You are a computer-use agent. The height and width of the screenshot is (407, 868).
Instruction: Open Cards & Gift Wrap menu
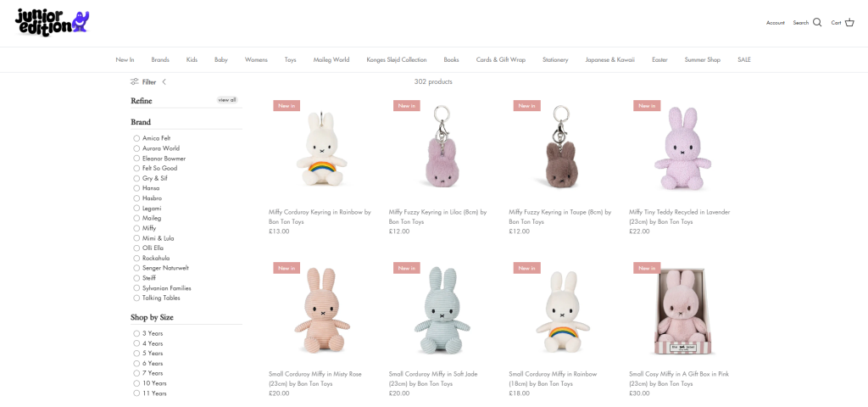[x=501, y=60]
